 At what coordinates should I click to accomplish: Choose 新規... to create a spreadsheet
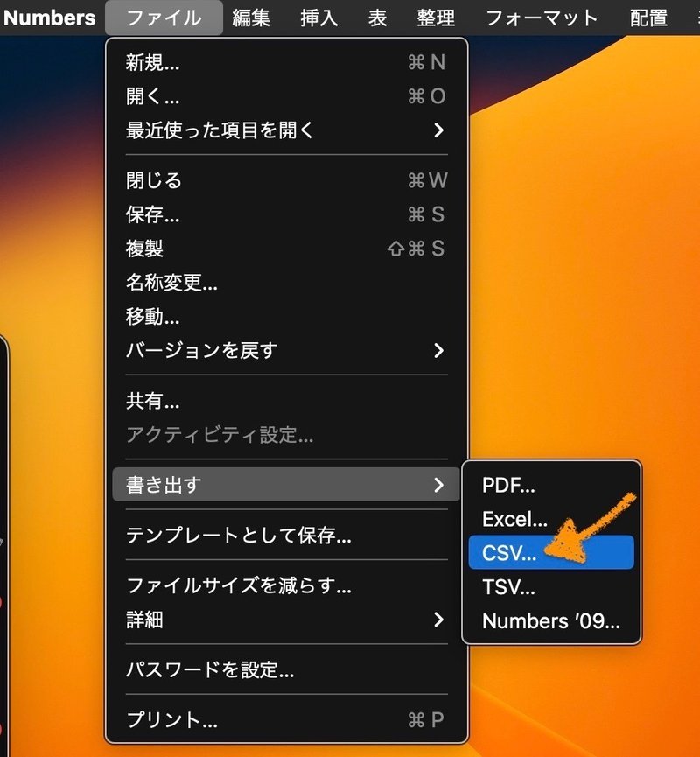(286, 62)
